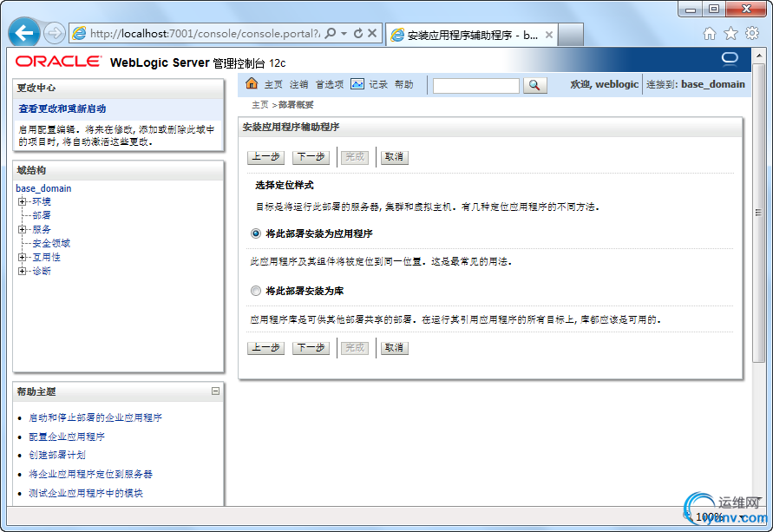Click the scrollbar up arrow

tap(759, 56)
